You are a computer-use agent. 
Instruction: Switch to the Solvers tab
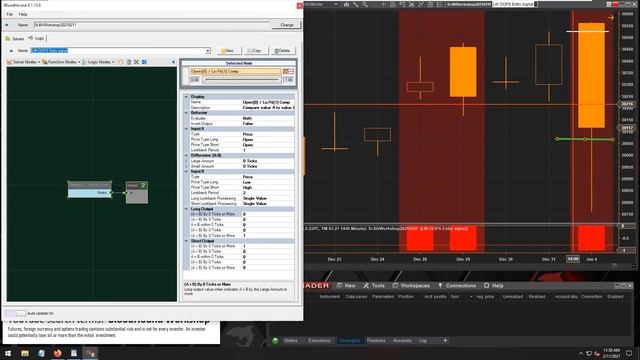pyautogui.click(x=15, y=38)
